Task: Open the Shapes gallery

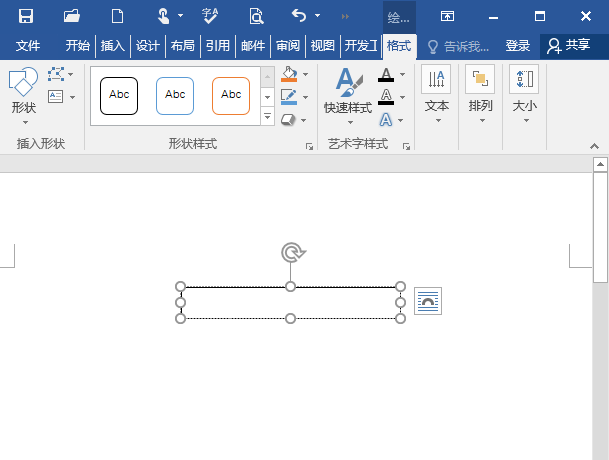Action: coord(23,98)
